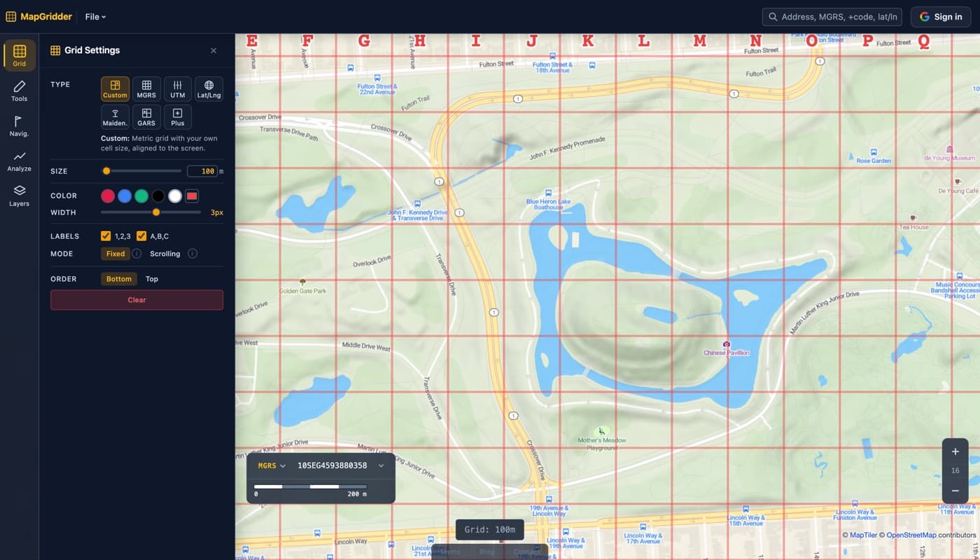This screenshot has width=980, height=560.
Task: Open the MGRS coordinate format dropdown
Action: (x=272, y=465)
